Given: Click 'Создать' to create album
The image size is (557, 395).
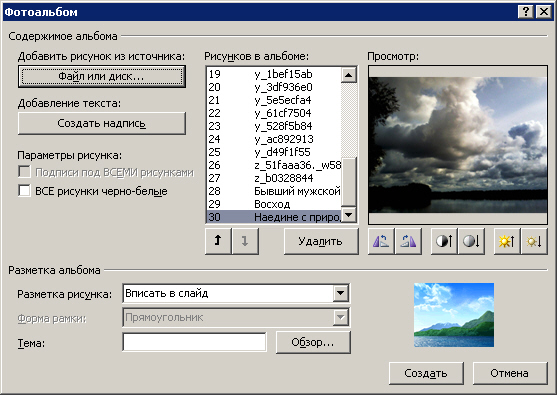Looking at the screenshot, I should pos(426,373).
